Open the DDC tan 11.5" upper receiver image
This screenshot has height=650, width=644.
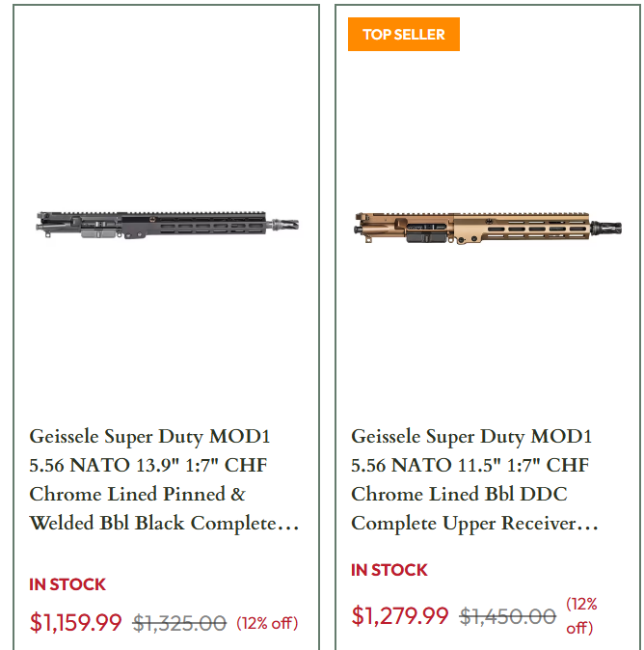(x=488, y=228)
